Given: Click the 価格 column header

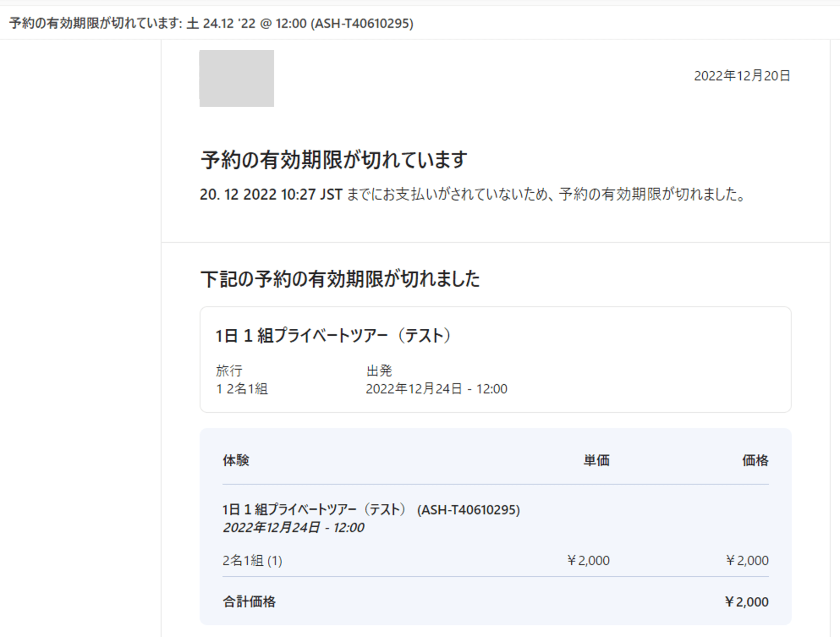Looking at the screenshot, I should [755, 460].
